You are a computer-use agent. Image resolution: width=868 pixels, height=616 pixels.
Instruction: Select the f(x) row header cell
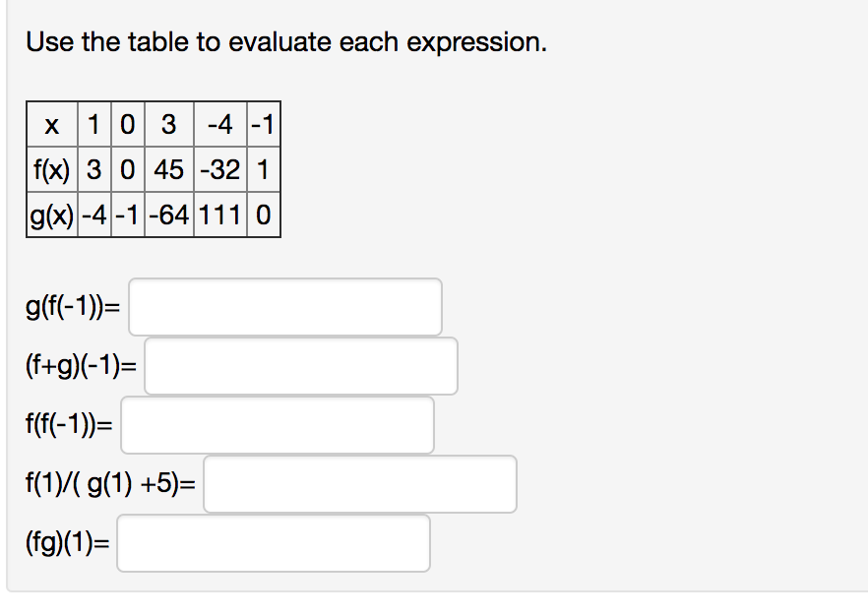coord(51,169)
